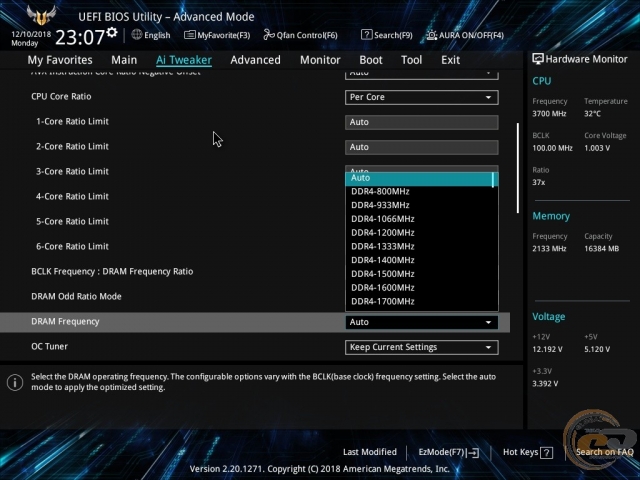Click the DRAM frequency list scrollbar thumb
This screenshot has width=640, height=480.
(493, 180)
